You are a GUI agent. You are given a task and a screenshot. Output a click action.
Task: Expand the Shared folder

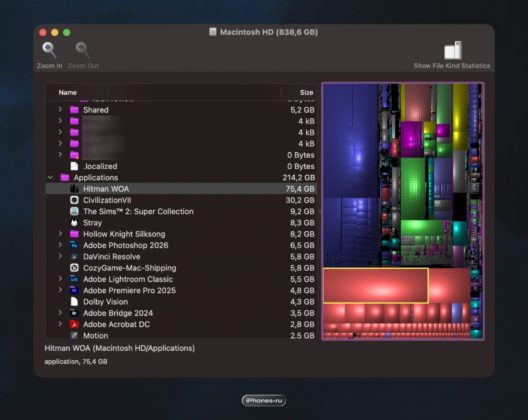(60, 109)
